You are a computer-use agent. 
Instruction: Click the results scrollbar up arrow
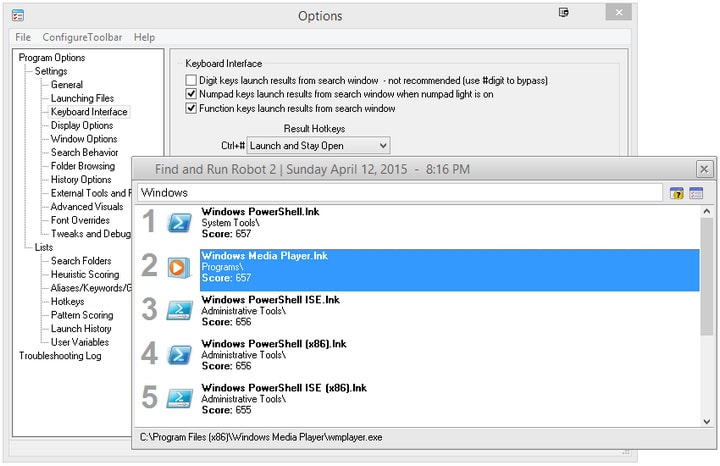pos(707,211)
